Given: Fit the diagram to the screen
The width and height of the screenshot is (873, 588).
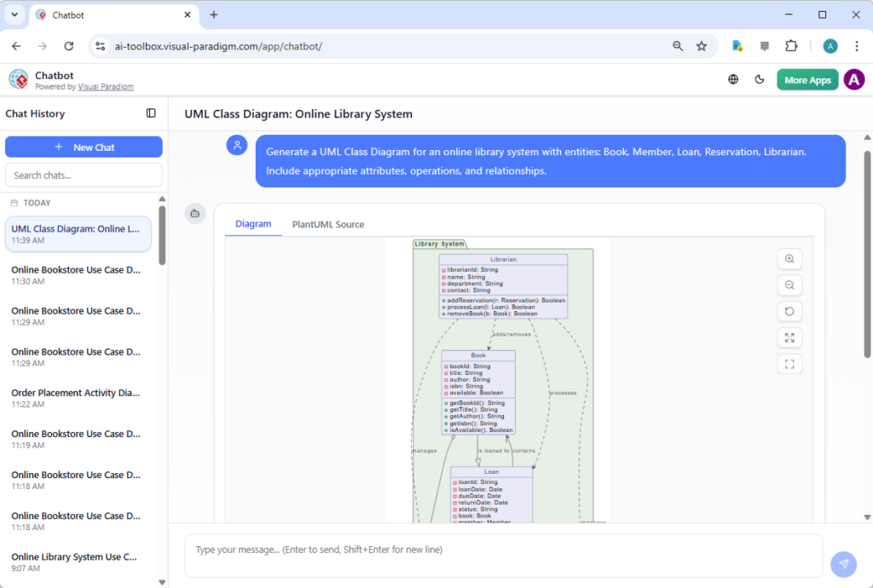Looking at the screenshot, I should (789, 337).
